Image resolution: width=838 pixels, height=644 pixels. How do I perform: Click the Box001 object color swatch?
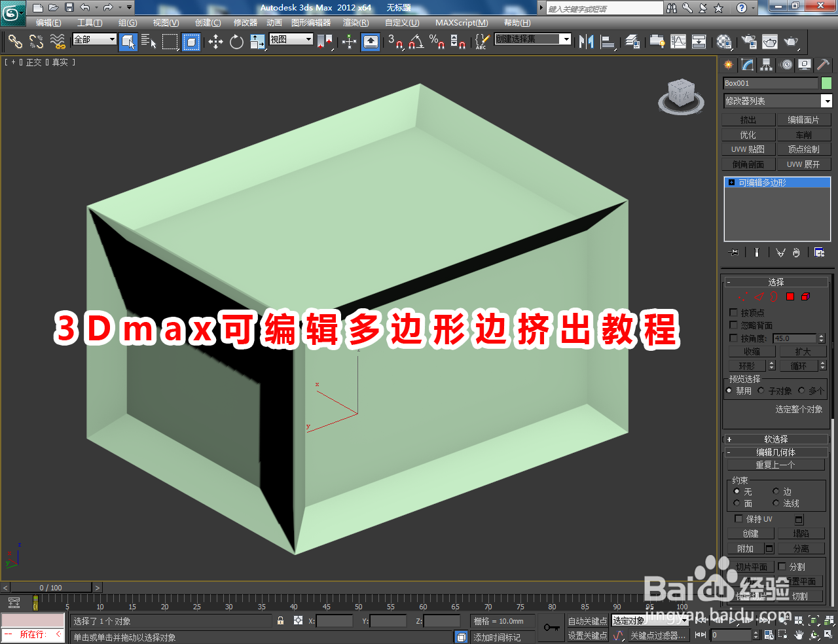point(826,83)
